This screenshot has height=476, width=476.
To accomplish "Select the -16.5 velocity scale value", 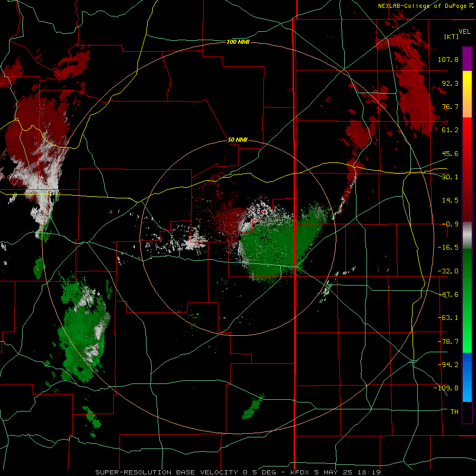I will (448, 248).
